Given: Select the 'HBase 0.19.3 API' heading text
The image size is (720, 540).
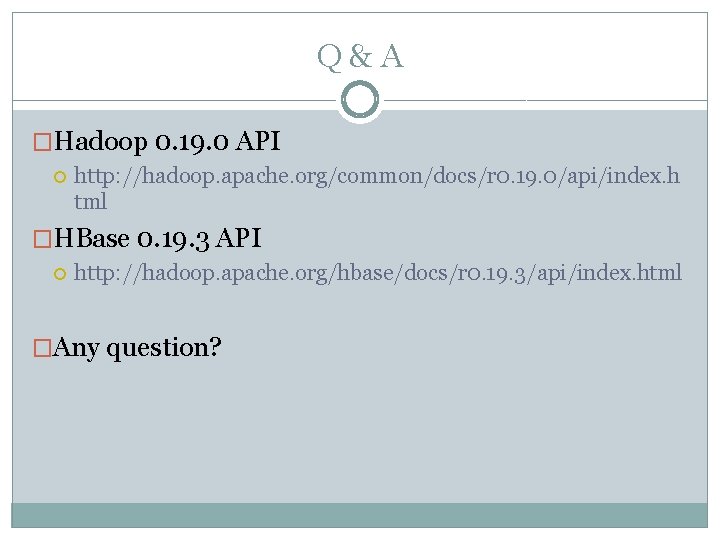Looking at the screenshot, I should click(158, 239).
